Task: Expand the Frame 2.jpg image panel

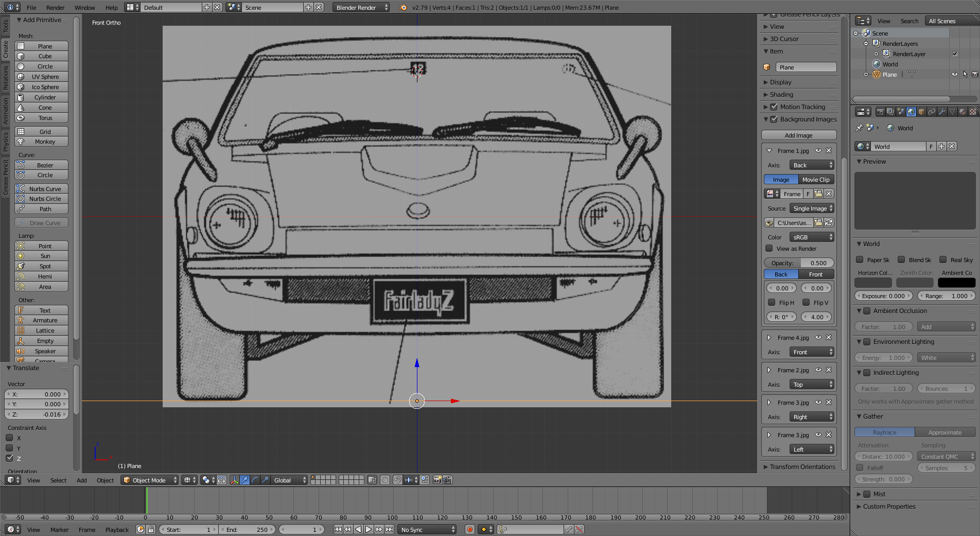Action: (x=769, y=370)
